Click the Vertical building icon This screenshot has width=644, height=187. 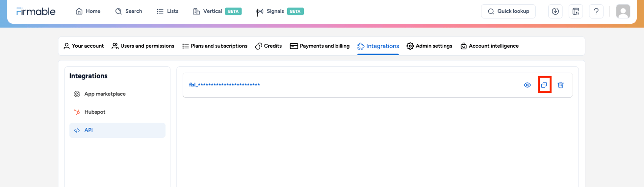[196, 11]
